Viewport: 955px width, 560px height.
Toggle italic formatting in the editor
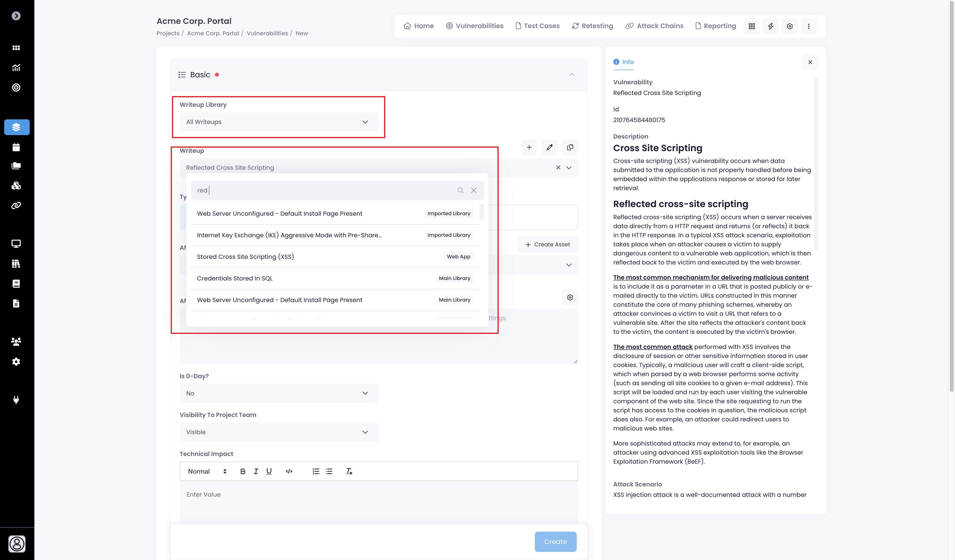coord(256,471)
